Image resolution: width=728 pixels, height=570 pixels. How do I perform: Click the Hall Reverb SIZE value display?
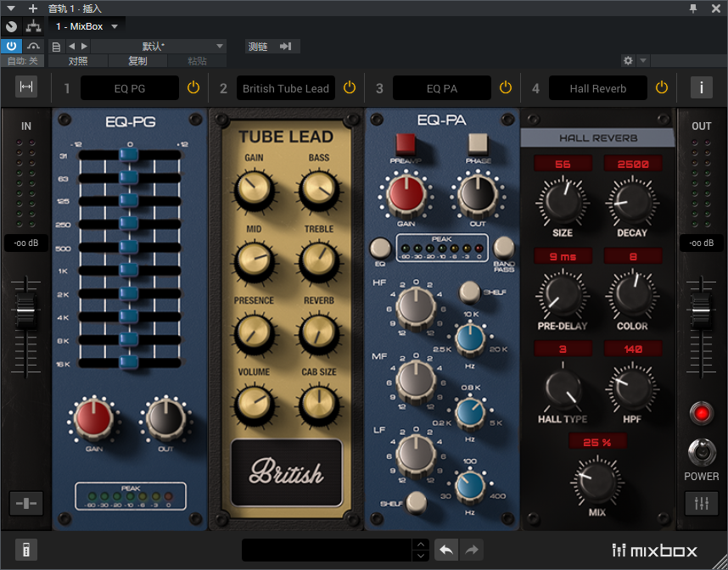562,164
